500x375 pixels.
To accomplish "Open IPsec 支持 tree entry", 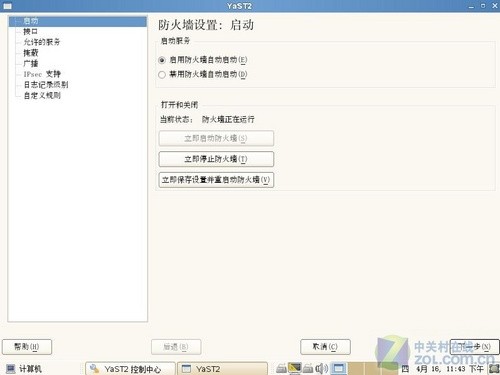I will click(42, 74).
